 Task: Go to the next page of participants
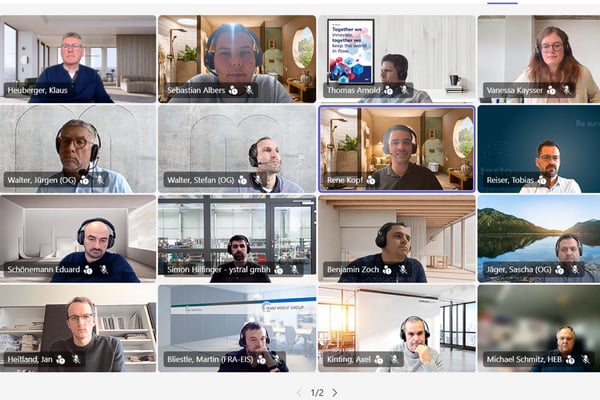(335, 392)
